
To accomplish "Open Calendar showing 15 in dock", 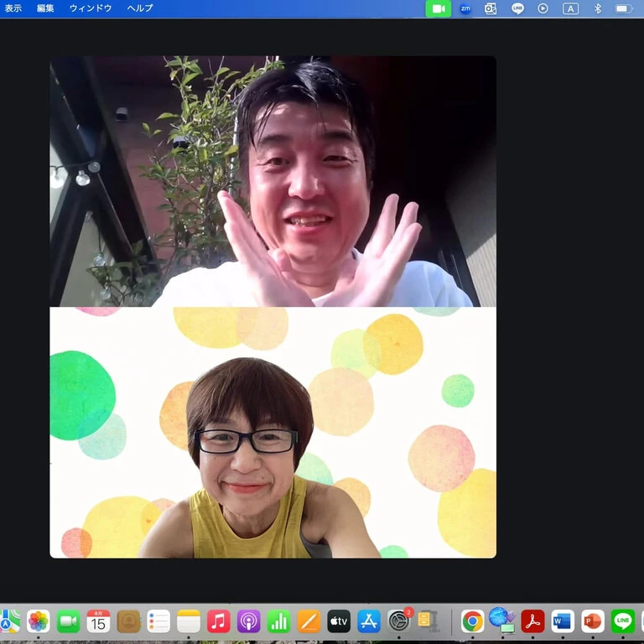I will (98, 621).
